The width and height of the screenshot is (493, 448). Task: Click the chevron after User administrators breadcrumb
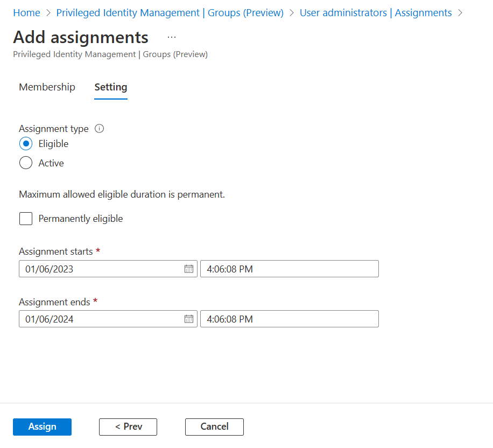460,13
